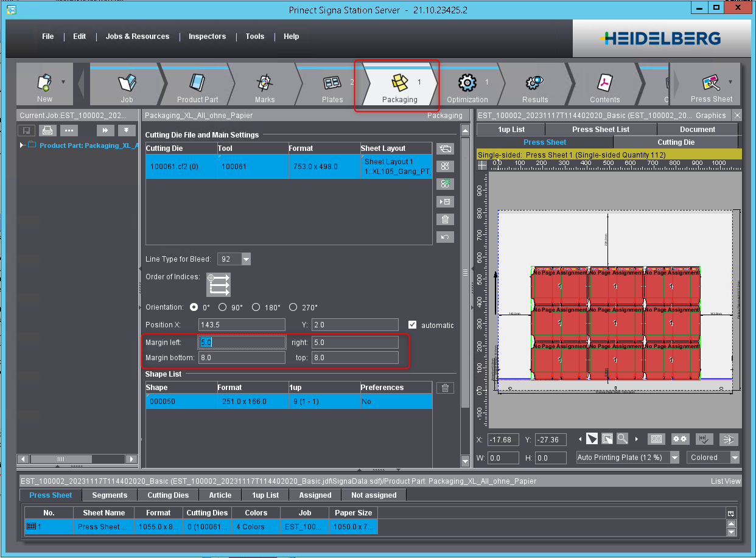Click the disabled save icon in job panel
Viewport: 756px width, 558px height.
pyautogui.click(x=26, y=130)
